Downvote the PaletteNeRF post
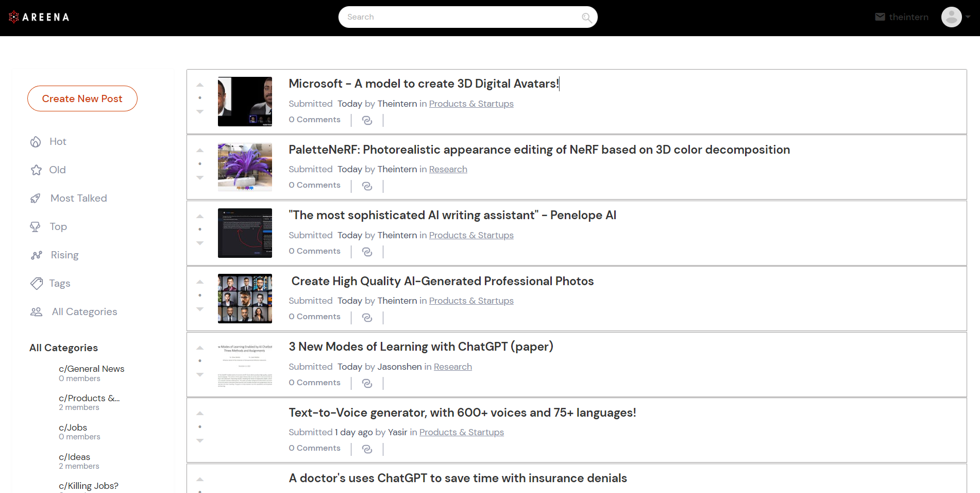This screenshot has height=493, width=980. pos(200,177)
